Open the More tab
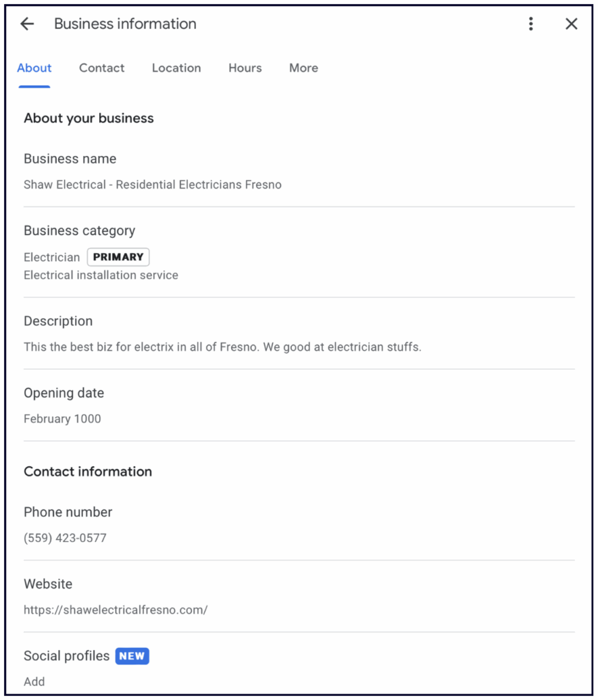This screenshot has width=598, height=700. point(303,68)
